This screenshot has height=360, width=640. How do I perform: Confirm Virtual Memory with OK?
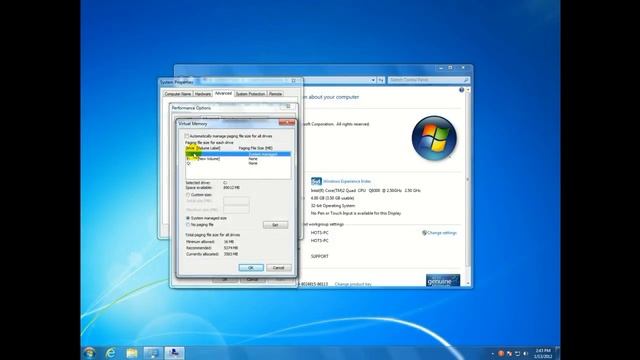tap(251, 268)
